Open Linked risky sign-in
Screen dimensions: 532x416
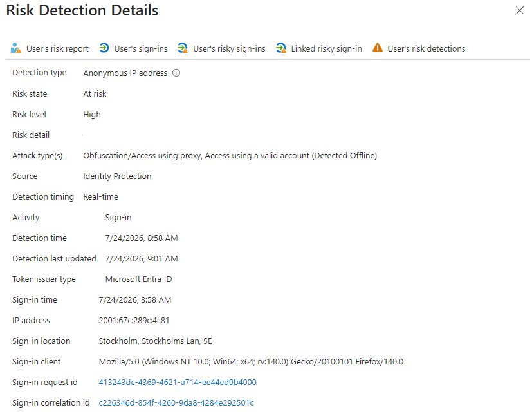319,48
